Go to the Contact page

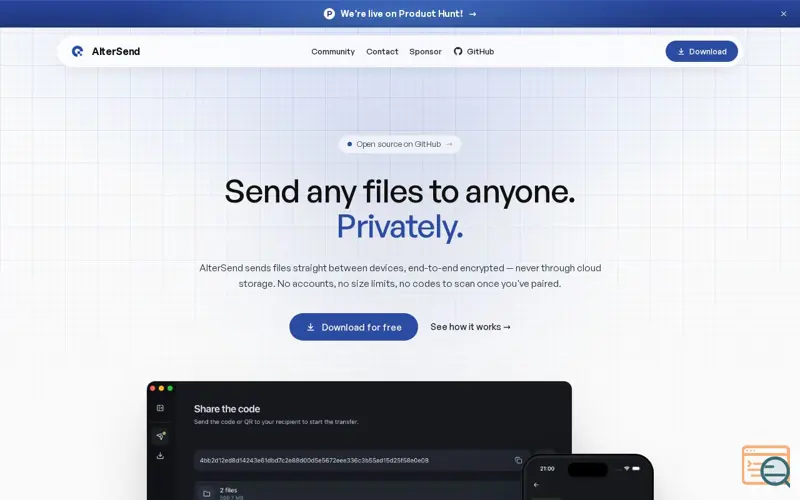coord(382,52)
